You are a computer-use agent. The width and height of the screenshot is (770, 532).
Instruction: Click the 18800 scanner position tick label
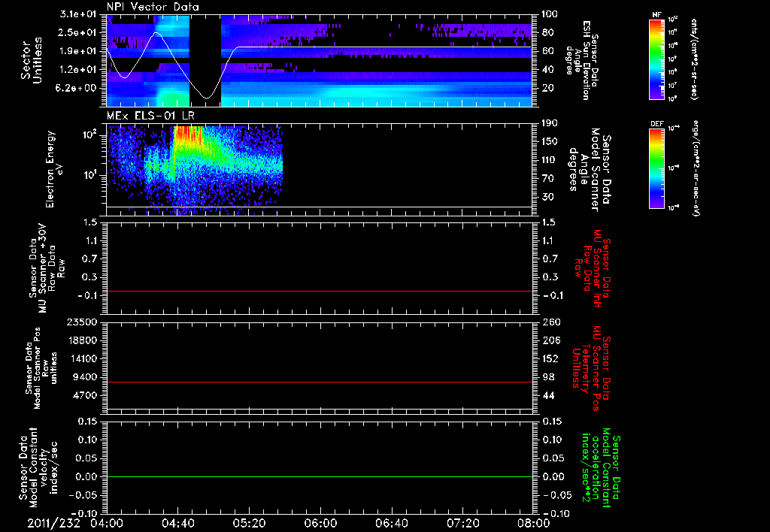(x=83, y=340)
